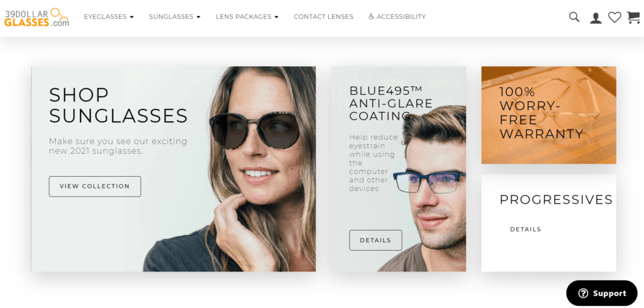Click Details button under Blue495 coating
The image size is (644, 308).
point(376,240)
